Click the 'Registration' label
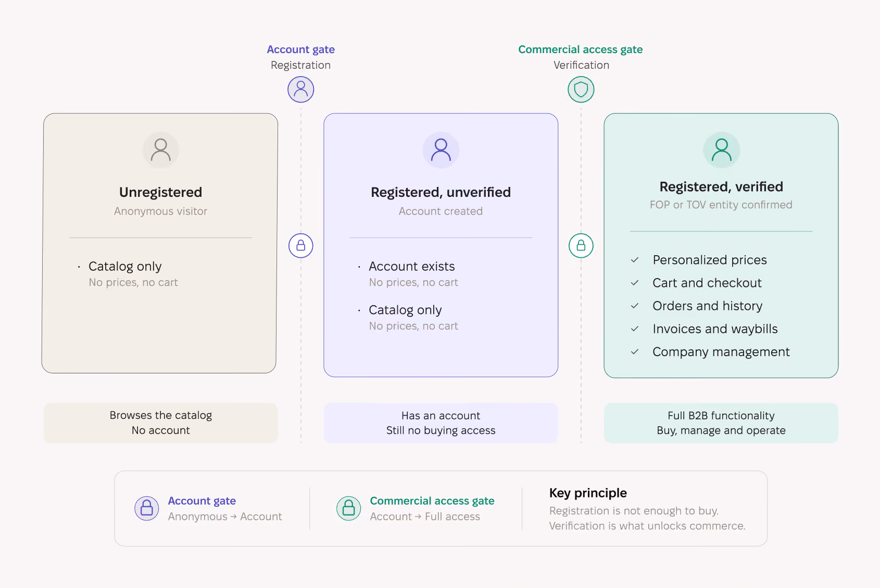880x588 pixels. point(301,65)
